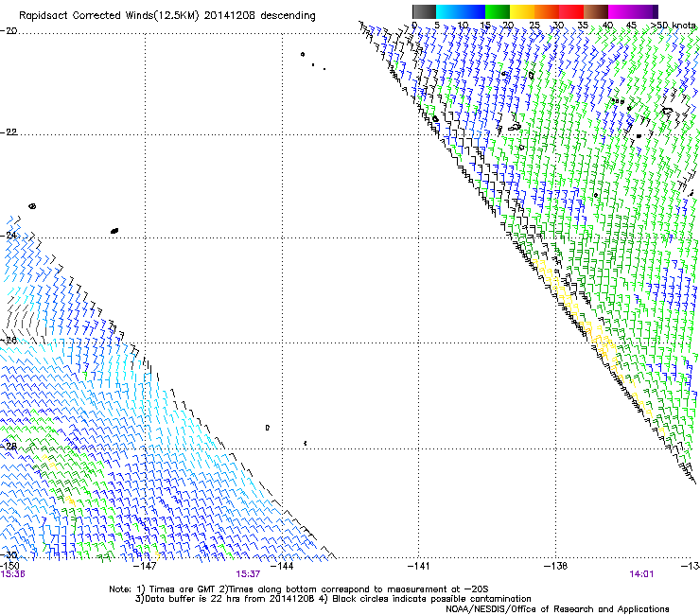This screenshot has height=615, width=700.
Task: Click the '-30' latitude axis label
Action: [x=9, y=554]
